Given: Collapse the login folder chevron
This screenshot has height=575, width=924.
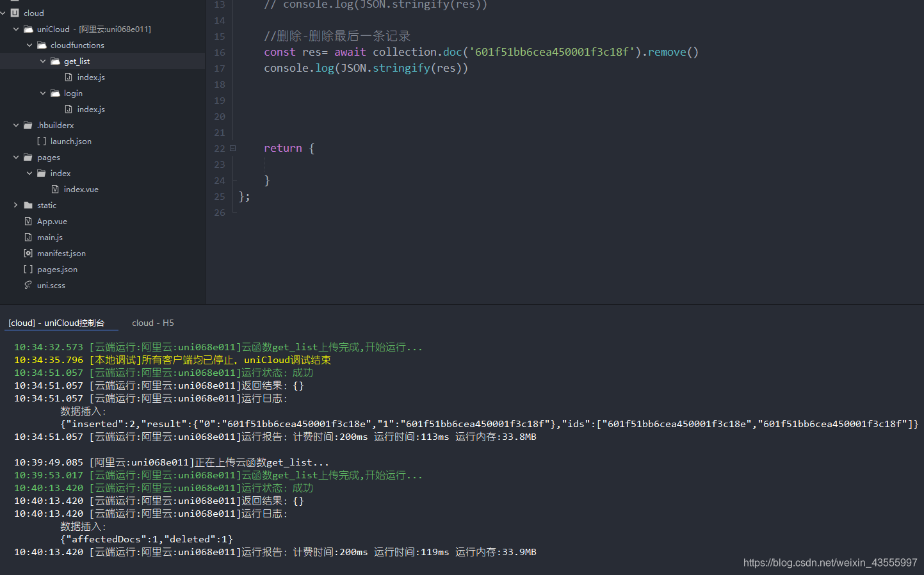Looking at the screenshot, I should 43,93.
